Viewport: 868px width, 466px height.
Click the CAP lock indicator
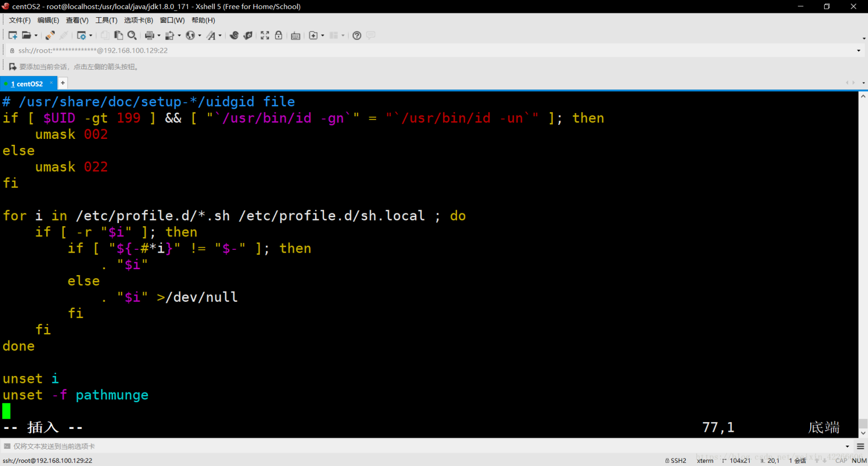841,461
